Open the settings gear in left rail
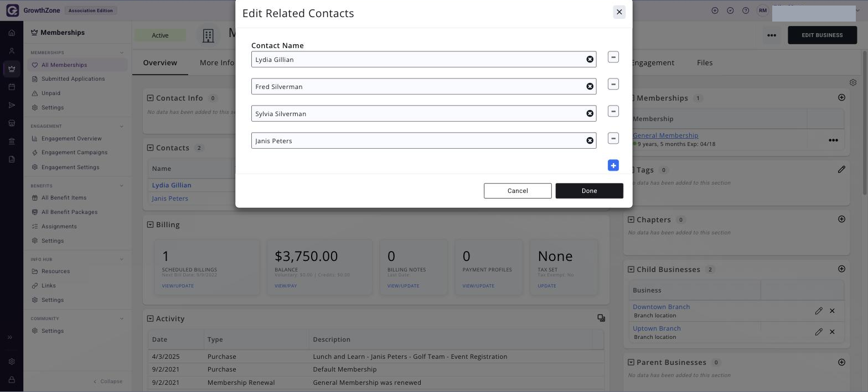 [12, 362]
